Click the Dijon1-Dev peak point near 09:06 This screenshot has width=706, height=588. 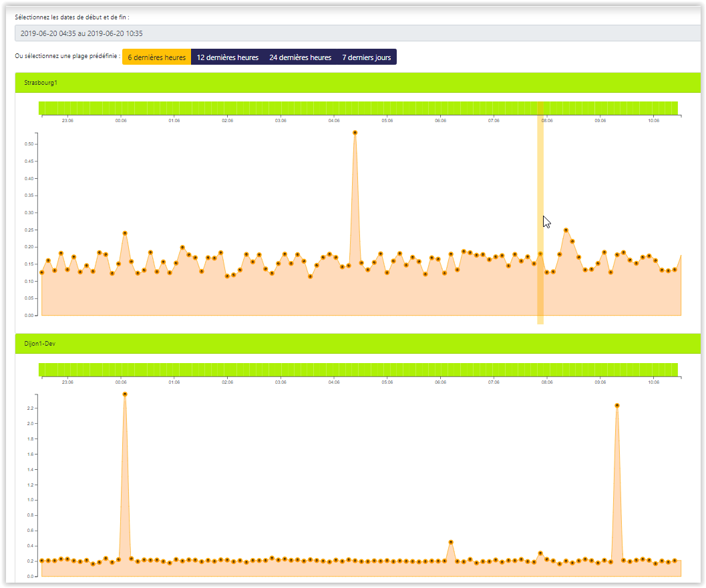click(617, 405)
